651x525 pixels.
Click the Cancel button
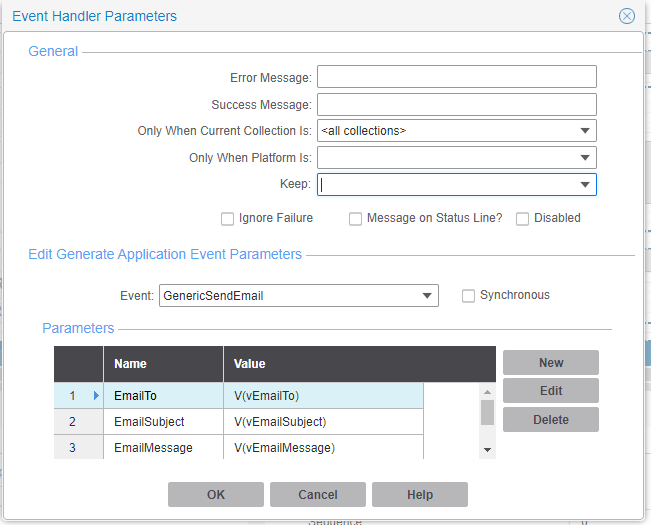tap(318, 494)
